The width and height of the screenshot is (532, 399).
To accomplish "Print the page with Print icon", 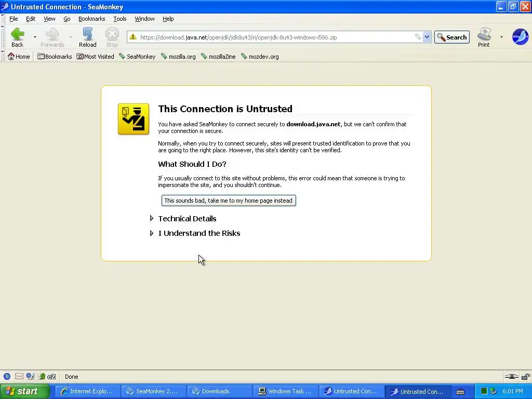I will tap(484, 37).
